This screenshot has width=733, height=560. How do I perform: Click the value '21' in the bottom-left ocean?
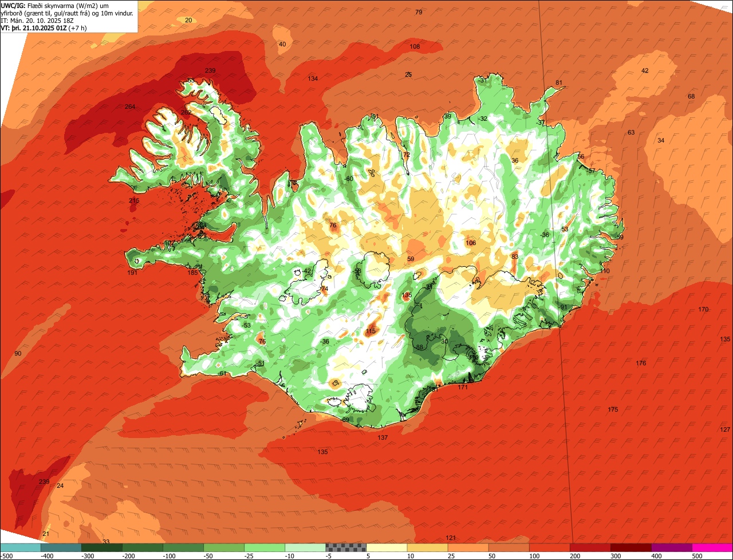click(46, 534)
